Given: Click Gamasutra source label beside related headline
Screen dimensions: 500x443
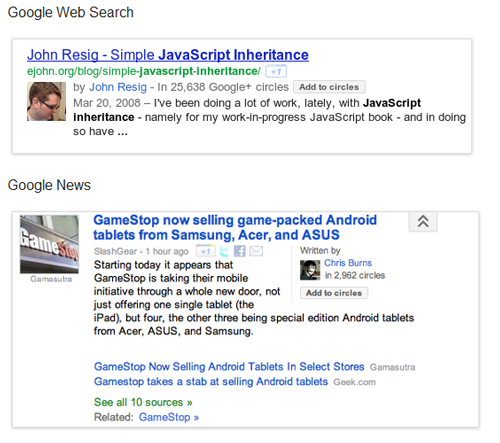Looking at the screenshot, I should [x=392, y=367].
